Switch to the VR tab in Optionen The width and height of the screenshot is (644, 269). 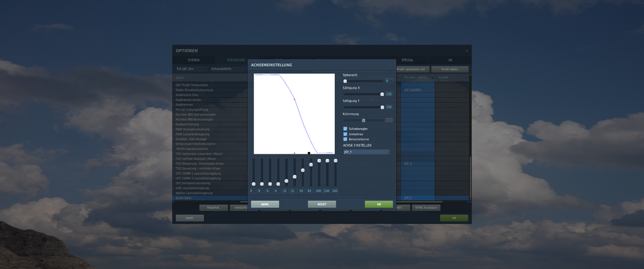tap(450, 60)
